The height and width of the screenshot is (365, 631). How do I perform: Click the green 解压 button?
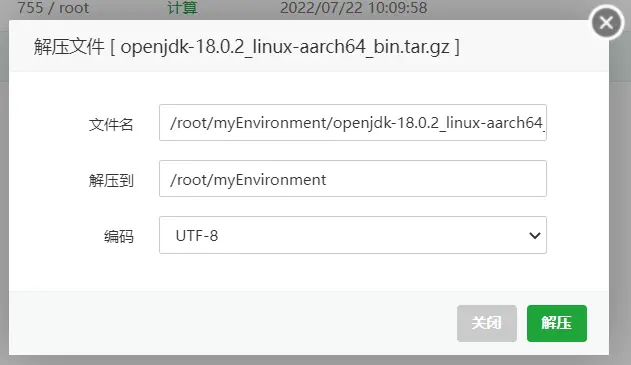point(557,323)
